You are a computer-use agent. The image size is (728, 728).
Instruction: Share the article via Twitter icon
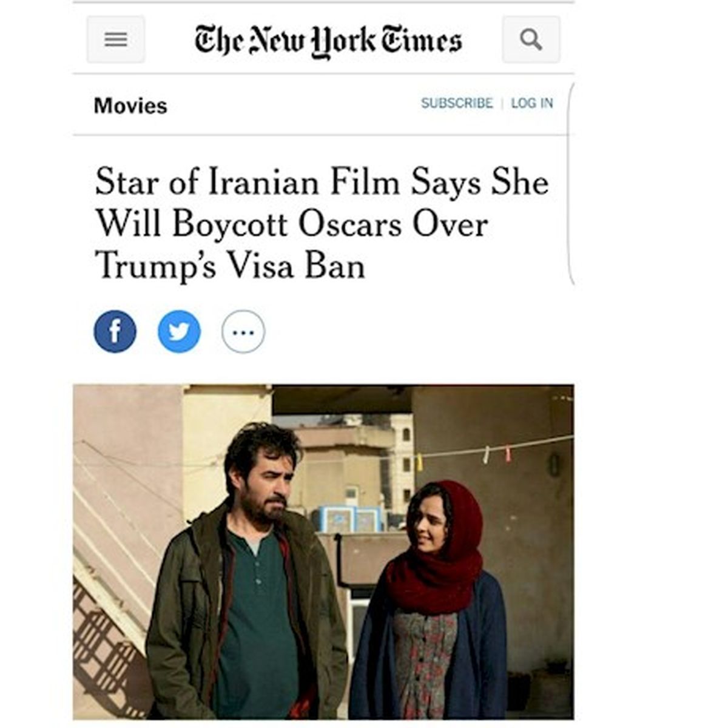[x=179, y=332]
